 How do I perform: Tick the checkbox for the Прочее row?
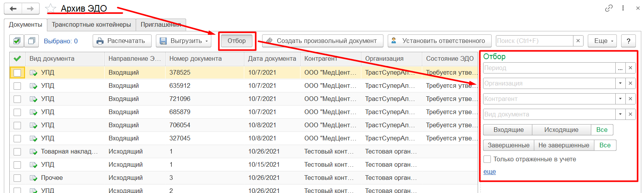click(17, 178)
